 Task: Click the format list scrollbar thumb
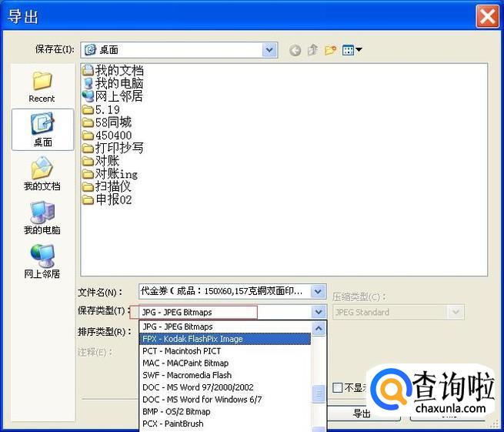pos(319,393)
